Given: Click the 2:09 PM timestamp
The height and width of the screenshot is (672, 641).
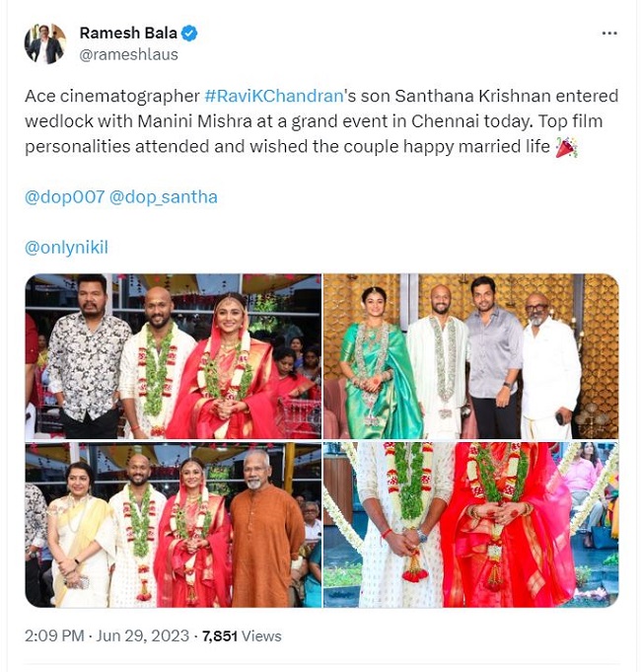Looking at the screenshot, I should 54,636.
